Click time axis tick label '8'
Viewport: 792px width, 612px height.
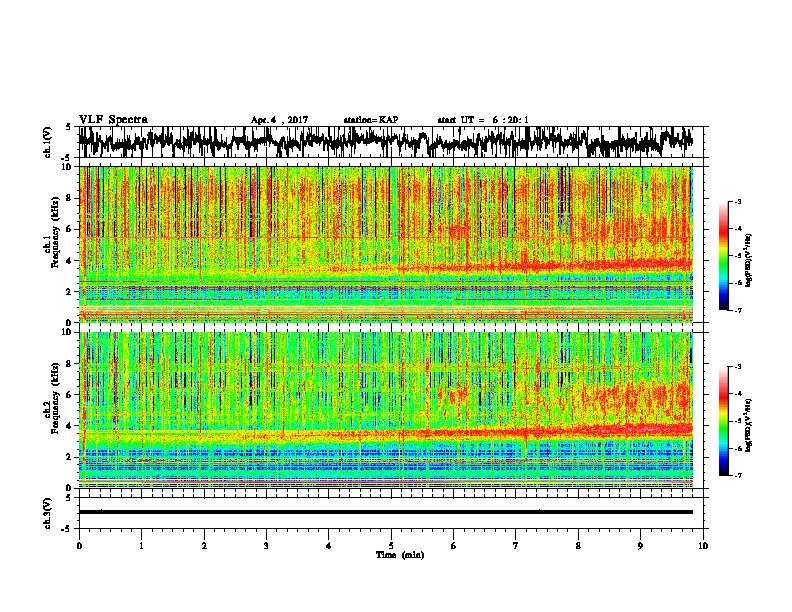point(578,546)
